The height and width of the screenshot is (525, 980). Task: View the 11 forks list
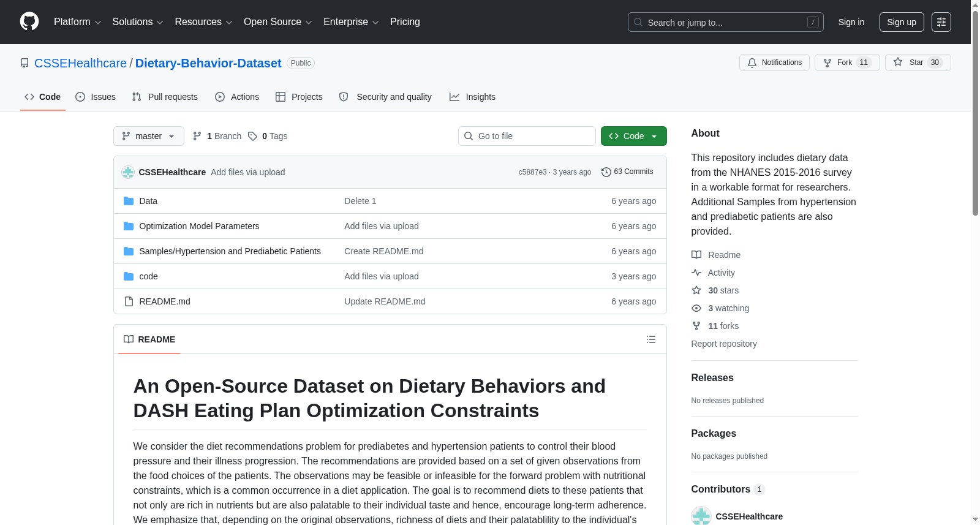click(x=715, y=326)
